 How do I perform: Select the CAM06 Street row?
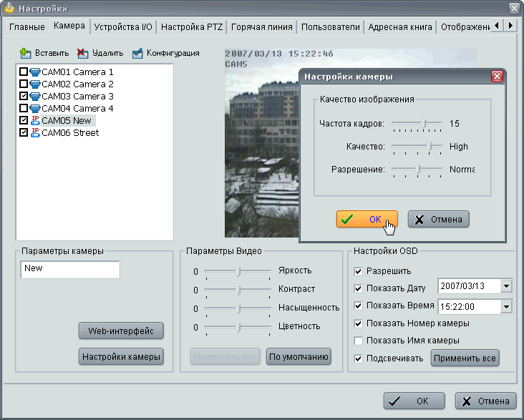[70, 132]
